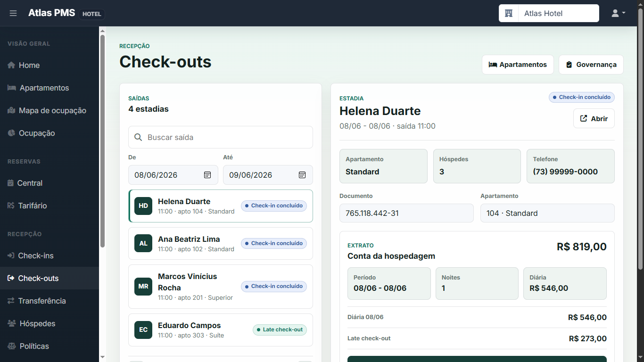Click the sidebar Apartamentos bed icon
This screenshot has width=644, height=362.
(12, 88)
